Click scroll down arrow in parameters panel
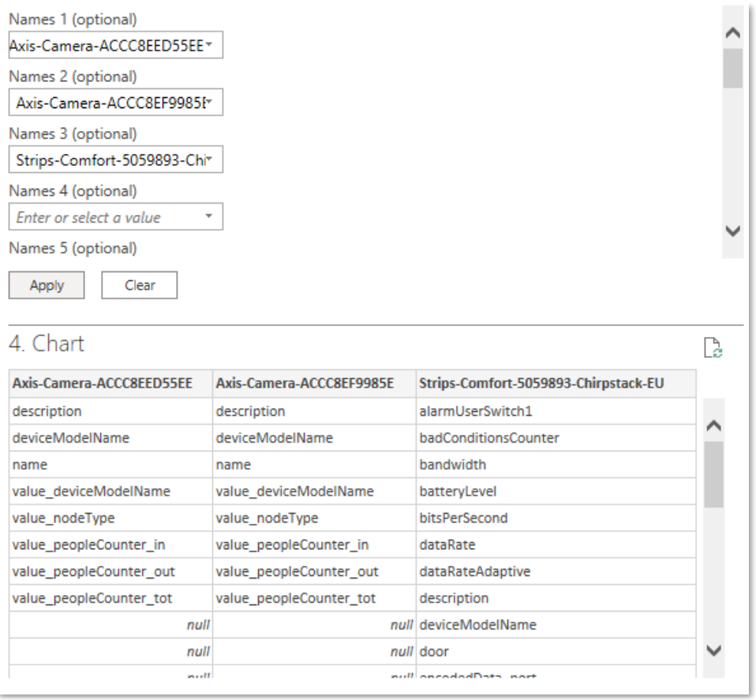 point(733,231)
